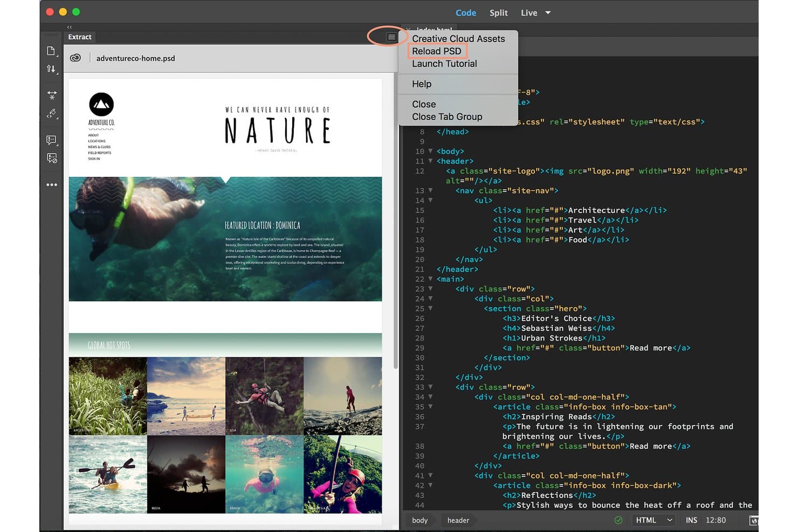
Task: Select the tall grass hiker photo thumbnail
Action: (x=108, y=396)
